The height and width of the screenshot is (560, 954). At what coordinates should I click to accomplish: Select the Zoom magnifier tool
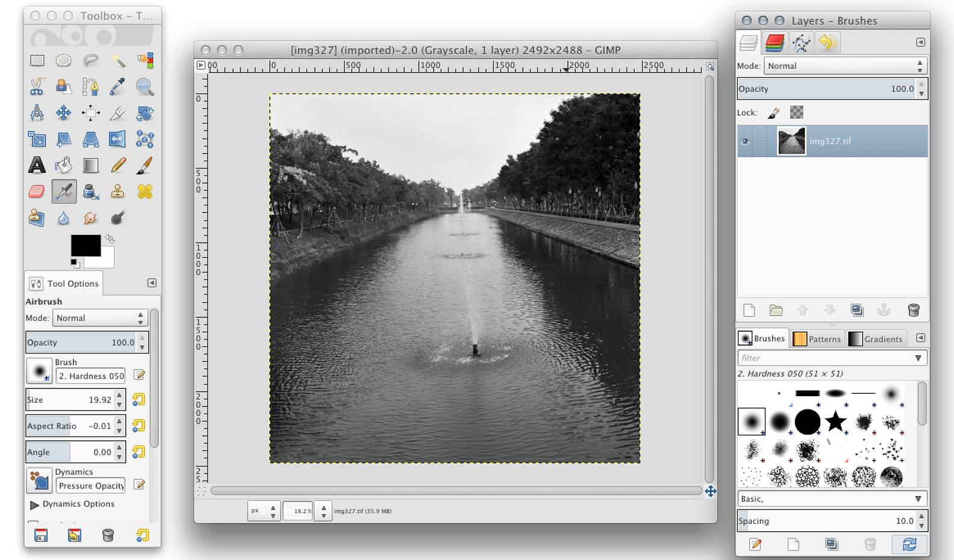point(145,87)
